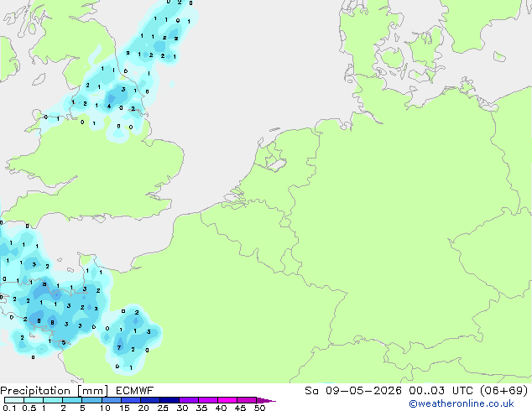Click the '[mm]' unit label

click(x=93, y=391)
